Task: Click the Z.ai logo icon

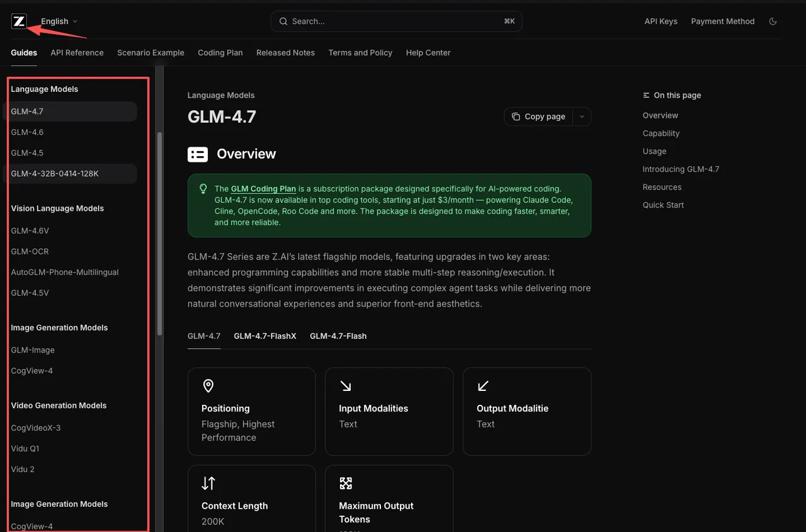Action: pos(19,21)
